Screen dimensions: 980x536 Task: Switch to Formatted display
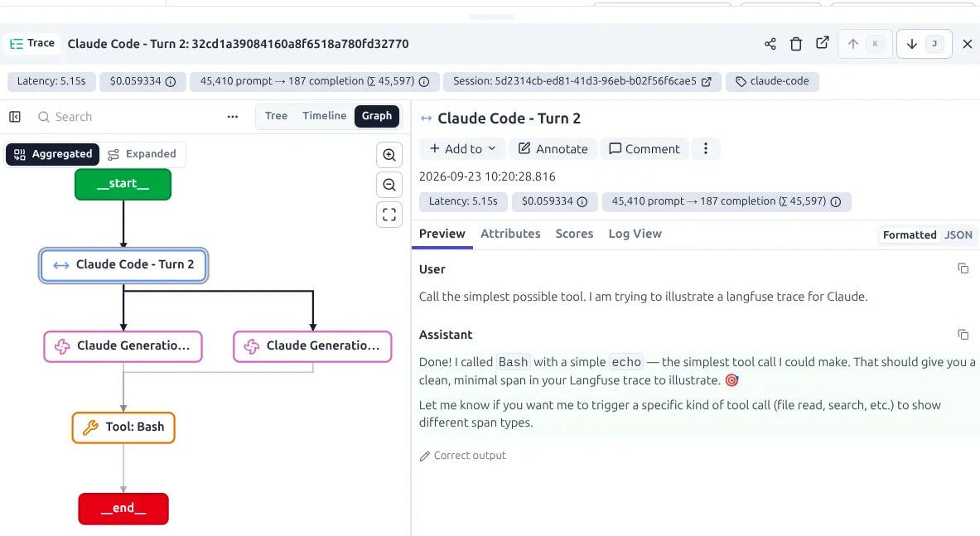[x=910, y=235]
